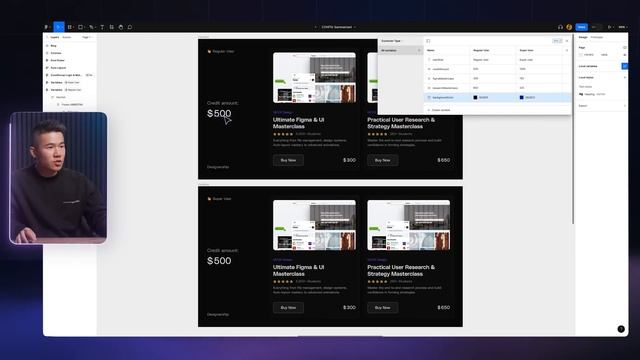Viewport: 640px width, 360px height.
Task: Present the prototype with play icon
Action: coord(610,27)
